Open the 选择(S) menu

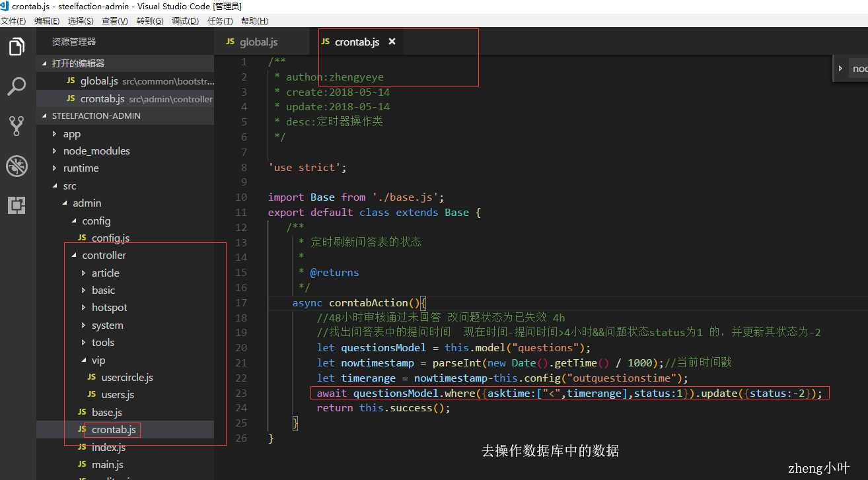click(81, 21)
